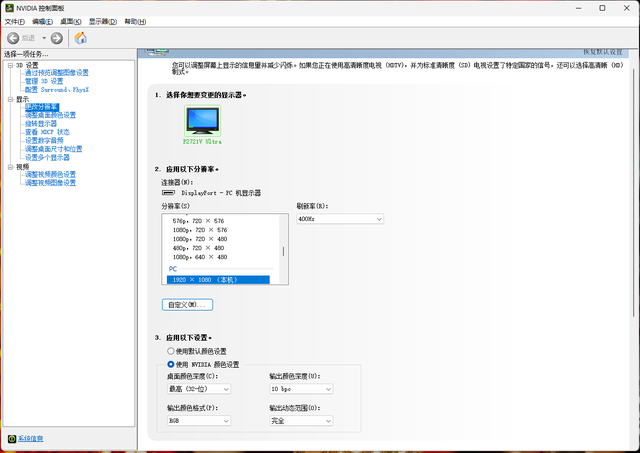The height and width of the screenshot is (453, 640).
Task: Collapse the 显示 tree node
Action: pos(10,99)
